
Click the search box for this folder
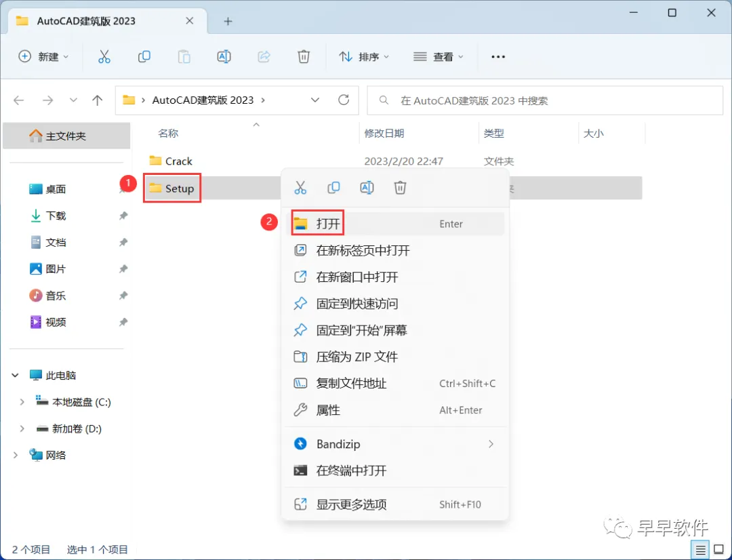click(x=545, y=100)
